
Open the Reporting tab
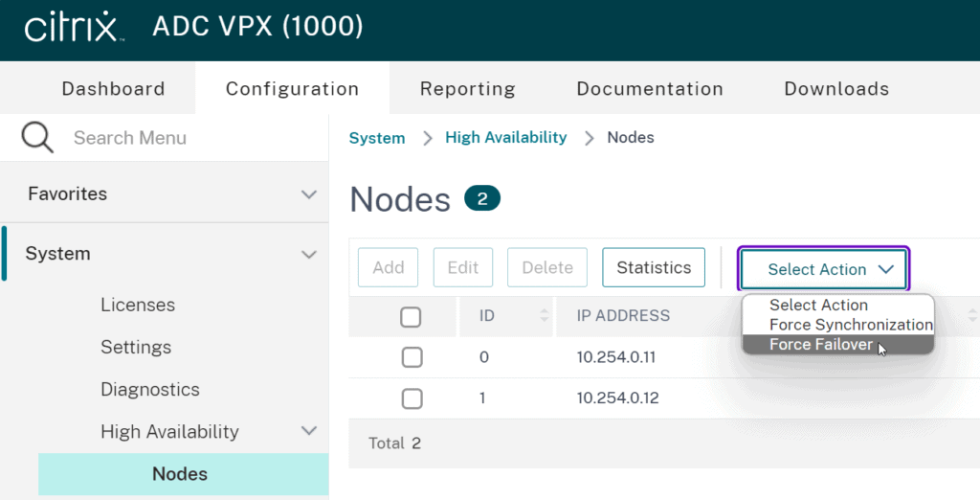pyautogui.click(x=467, y=89)
